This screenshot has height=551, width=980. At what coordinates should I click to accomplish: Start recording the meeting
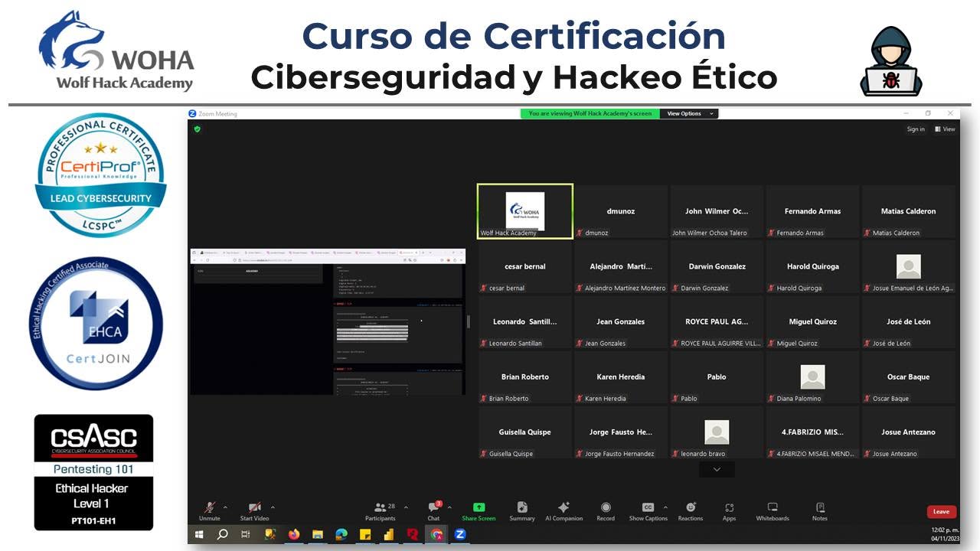[x=606, y=511]
